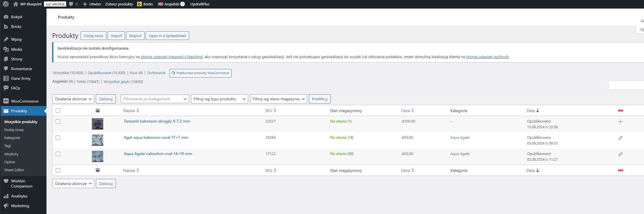Click pencil icon for Agat aqua kaboszon row

(x=620, y=138)
